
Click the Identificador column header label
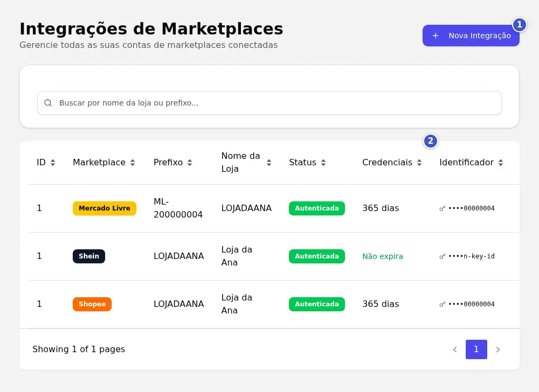(466, 163)
